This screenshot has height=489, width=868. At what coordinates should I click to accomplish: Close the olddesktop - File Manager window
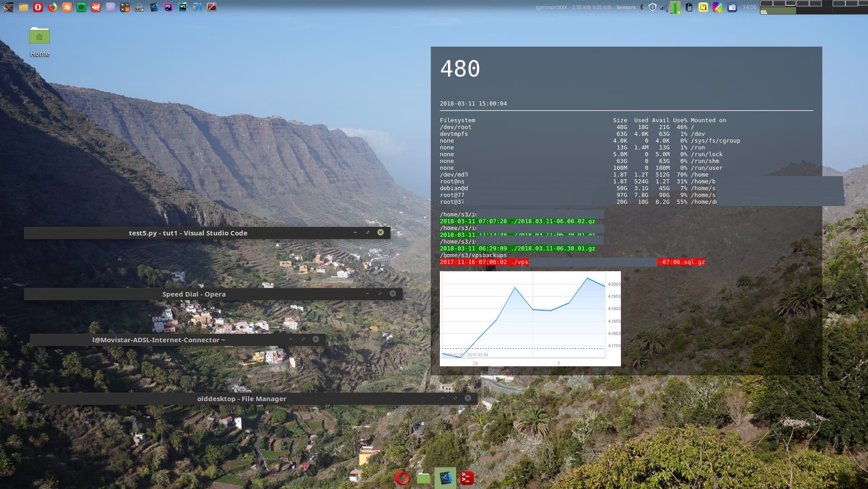(468, 398)
